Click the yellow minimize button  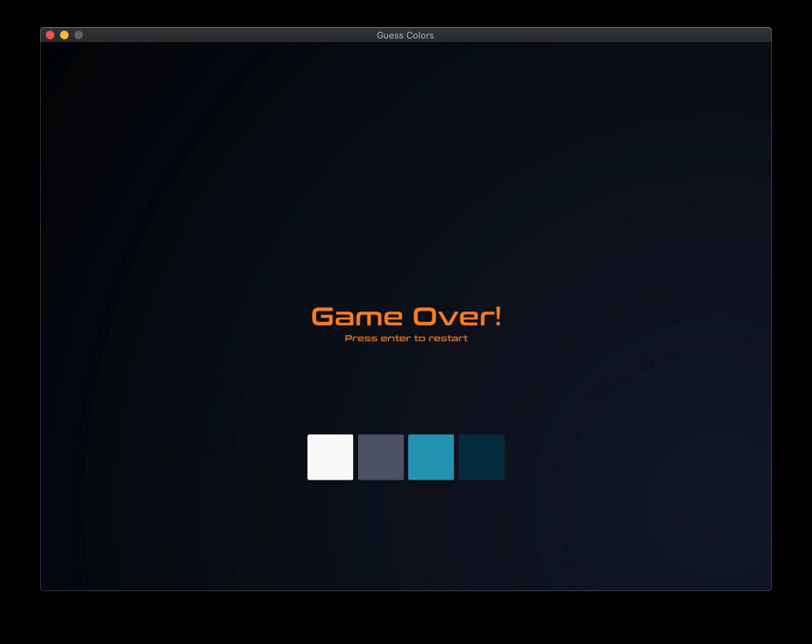(x=64, y=34)
